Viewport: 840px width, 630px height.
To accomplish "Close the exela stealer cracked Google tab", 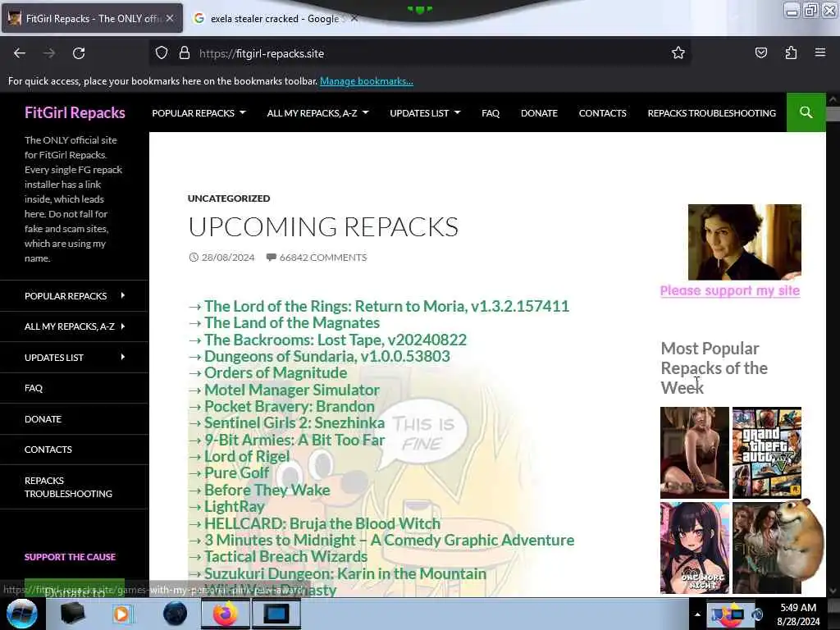I will tap(354, 18).
